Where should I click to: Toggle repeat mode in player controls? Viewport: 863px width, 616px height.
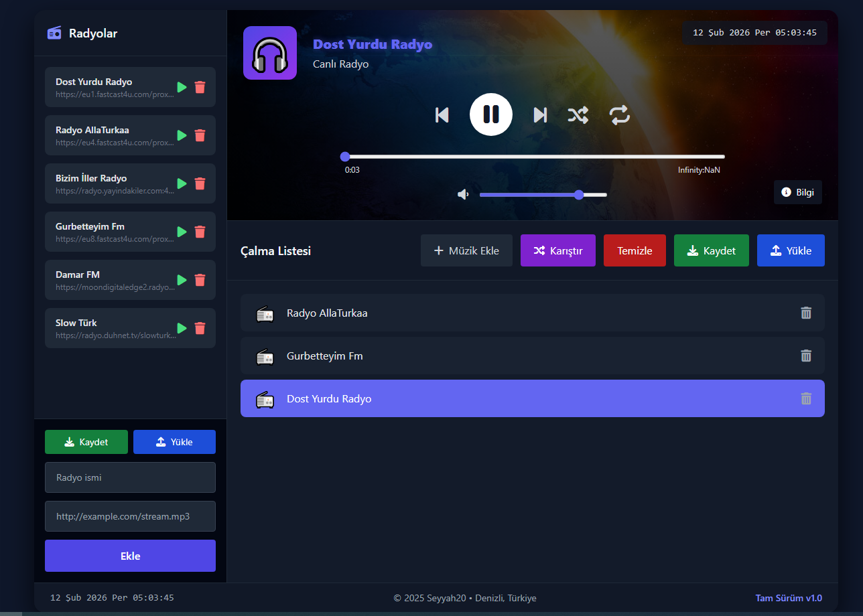click(x=620, y=115)
